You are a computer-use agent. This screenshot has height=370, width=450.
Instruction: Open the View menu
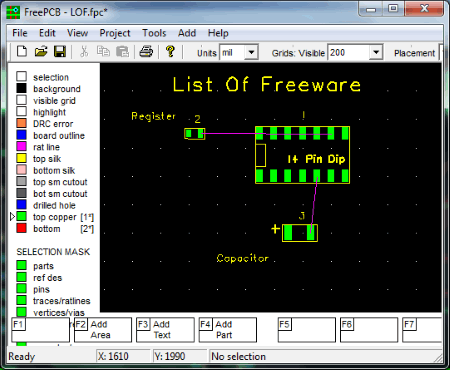click(x=77, y=33)
